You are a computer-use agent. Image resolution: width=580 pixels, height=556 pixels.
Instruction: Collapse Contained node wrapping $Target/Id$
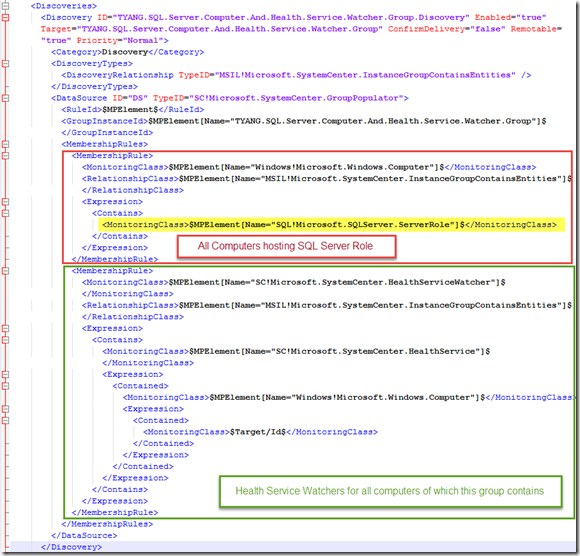(x=5, y=420)
